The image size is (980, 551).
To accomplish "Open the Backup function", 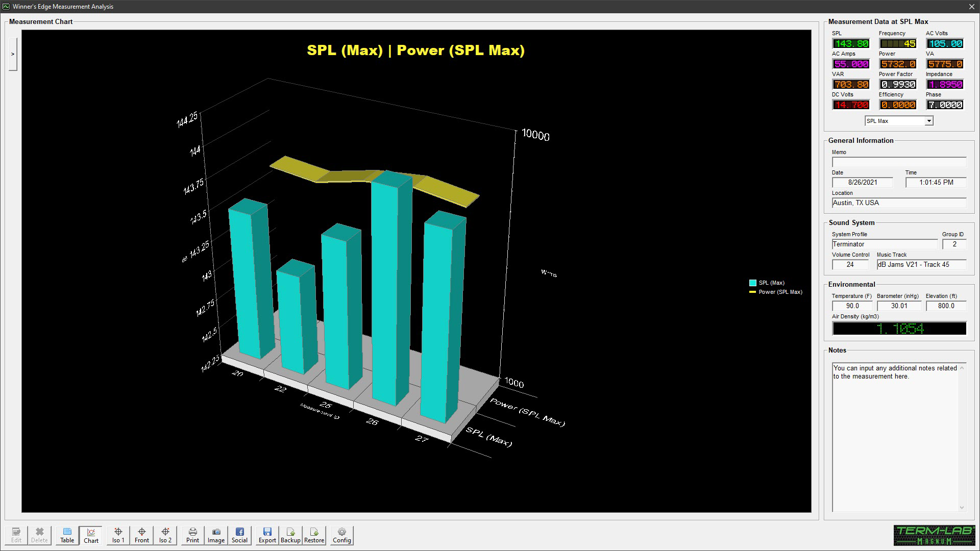I will pos(290,535).
